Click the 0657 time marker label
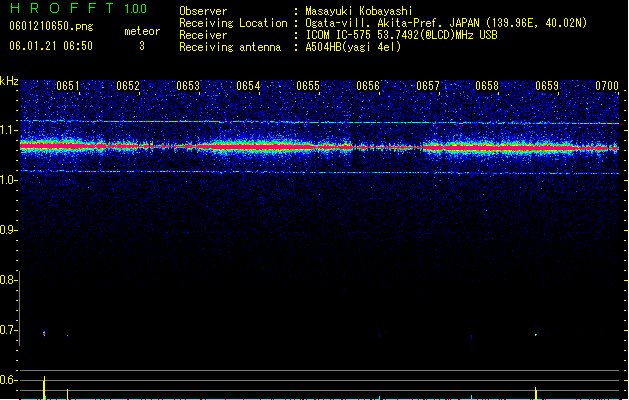 428,86
